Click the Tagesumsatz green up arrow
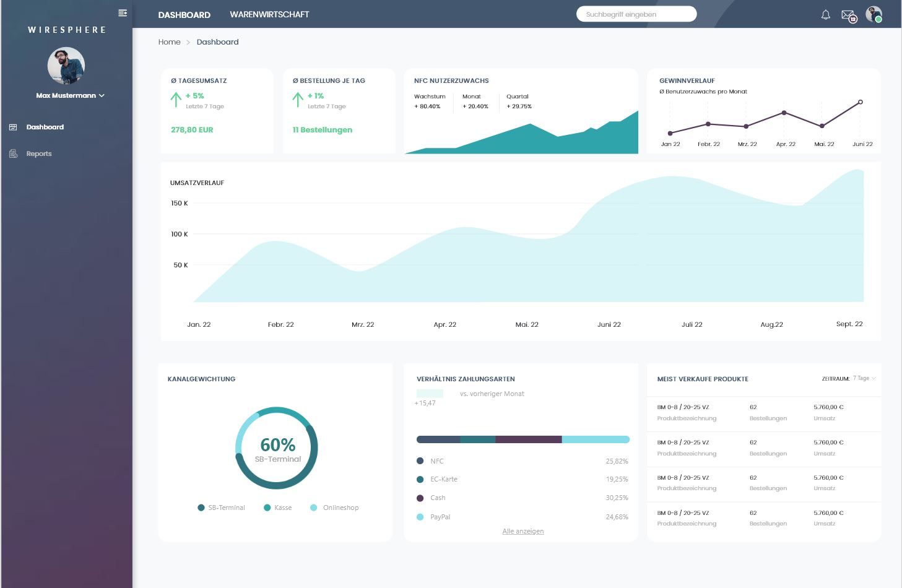 pos(176,100)
